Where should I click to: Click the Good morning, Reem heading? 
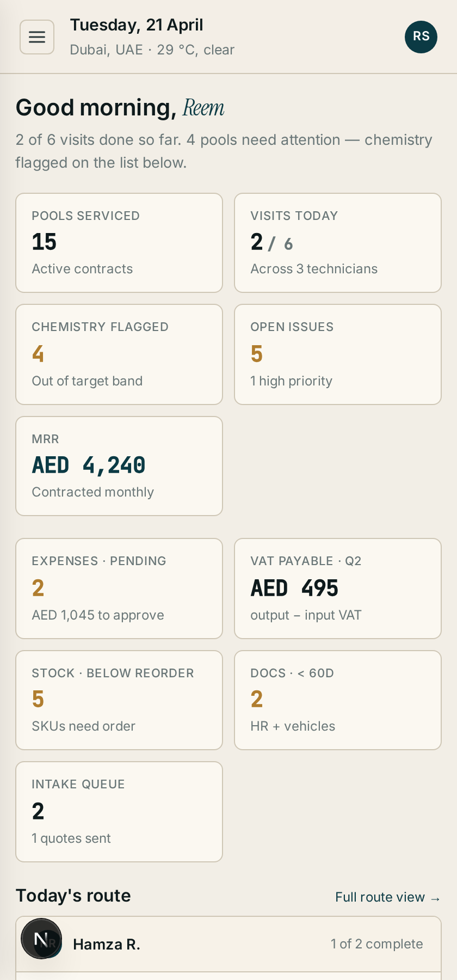(120, 108)
